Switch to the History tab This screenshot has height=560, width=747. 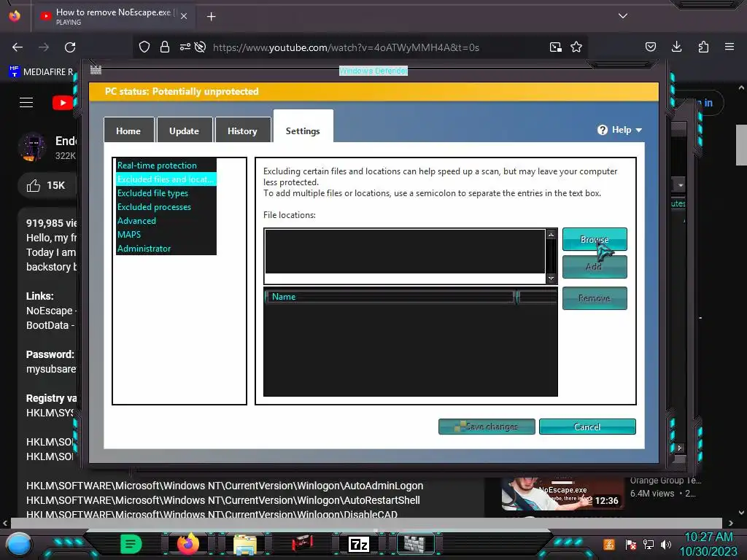click(x=242, y=131)
